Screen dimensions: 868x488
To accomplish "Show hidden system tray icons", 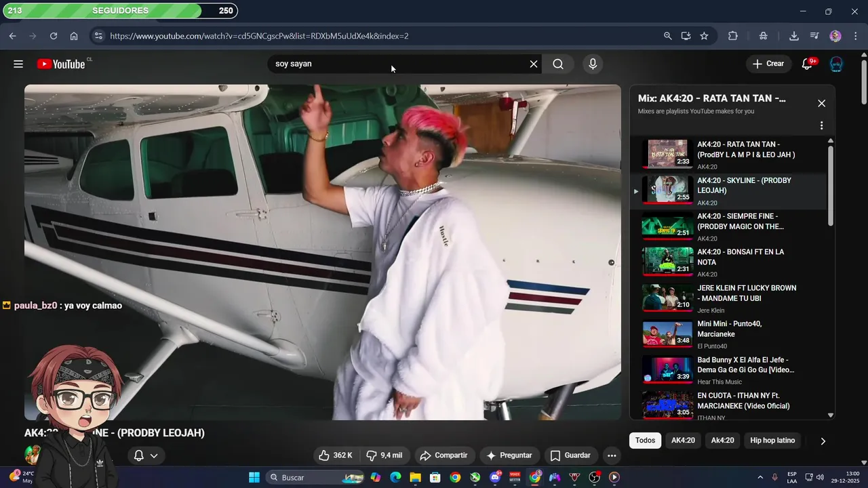I will [759, 477].
